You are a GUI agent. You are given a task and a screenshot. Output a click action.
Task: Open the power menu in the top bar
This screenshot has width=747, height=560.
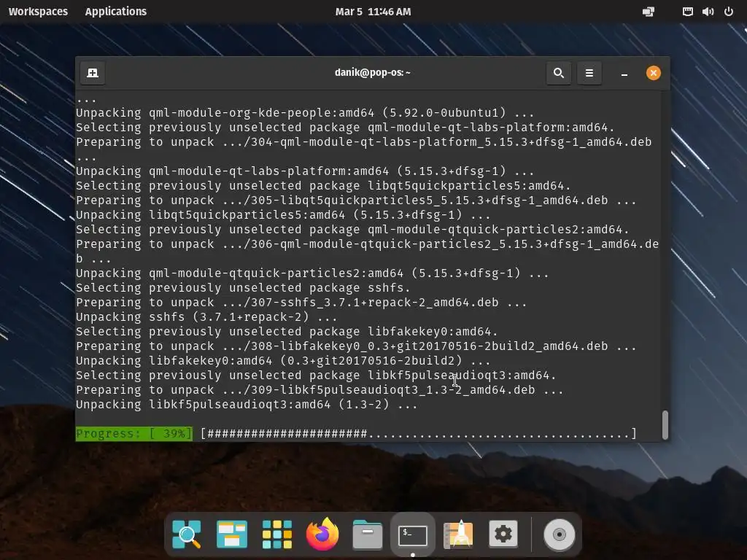coord(729,12)
